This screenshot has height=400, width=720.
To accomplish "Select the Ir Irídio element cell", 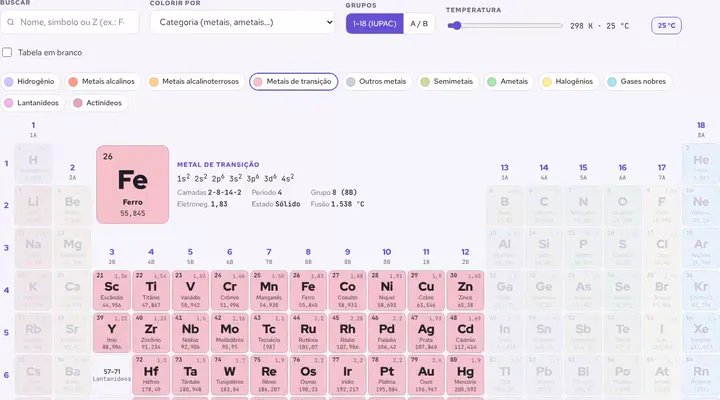I will coord(348,375).
